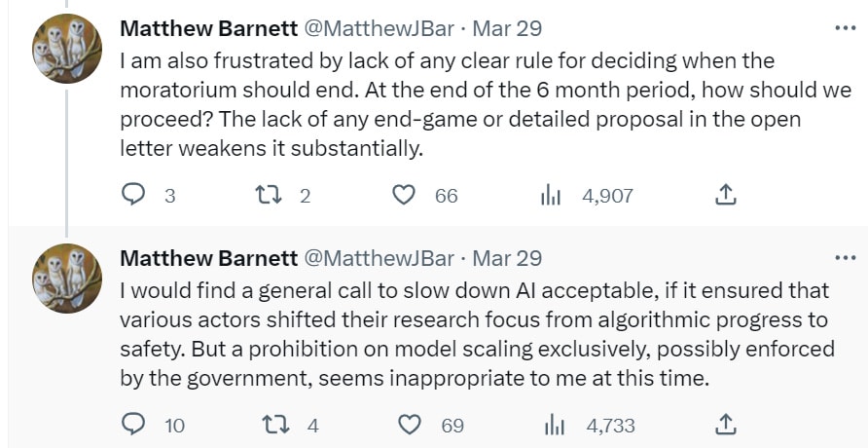This screenshot has height=448, width=868.
Task: Open the tweet about prohibition on model scaling
Action: (477, 334)
